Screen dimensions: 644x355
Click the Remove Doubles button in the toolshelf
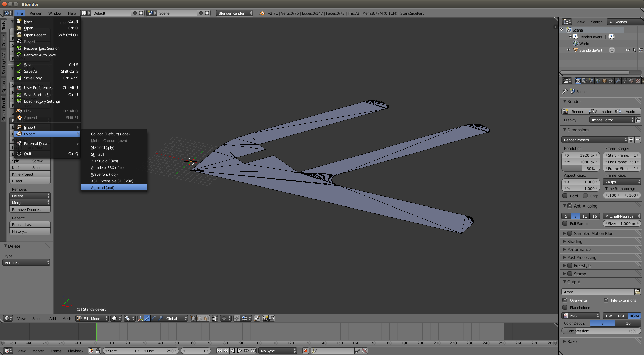tap(30, 209)
